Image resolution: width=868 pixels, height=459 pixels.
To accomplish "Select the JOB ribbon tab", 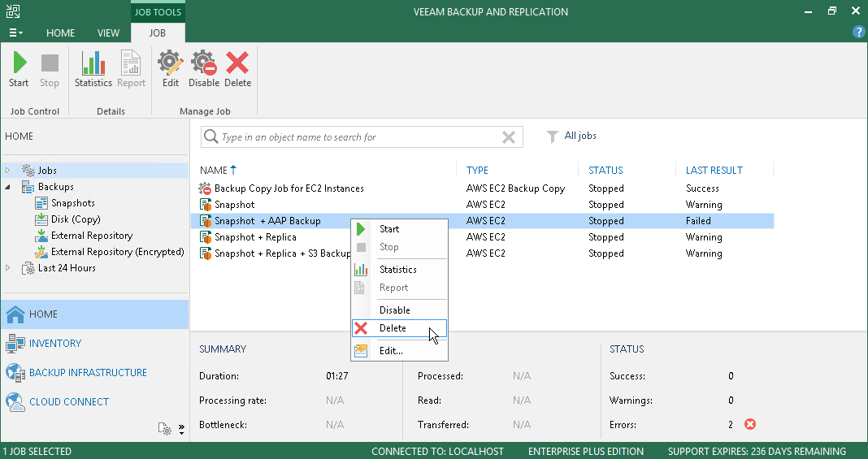I will pos(157,33).
